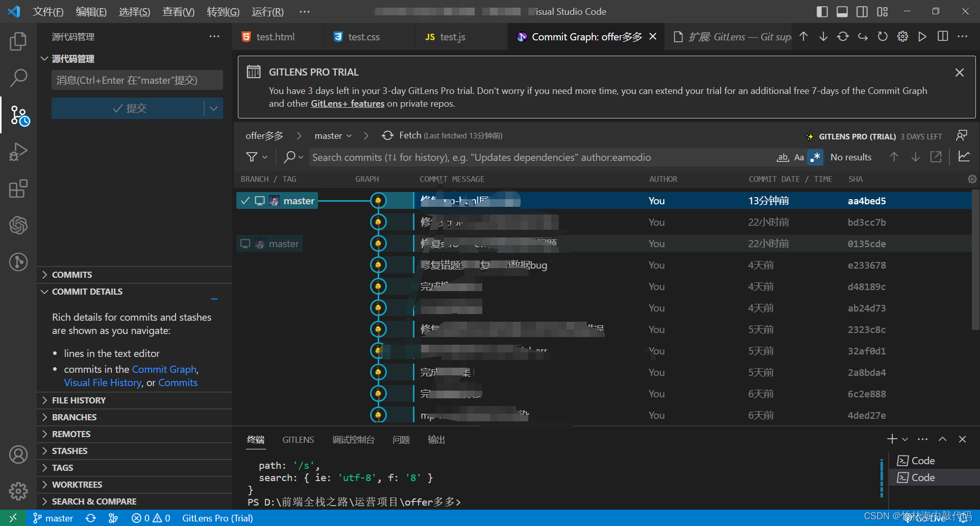This screenshot has width=980, height=526.
Task: Click the 提交 commit button
Action: tap(128, 108)
